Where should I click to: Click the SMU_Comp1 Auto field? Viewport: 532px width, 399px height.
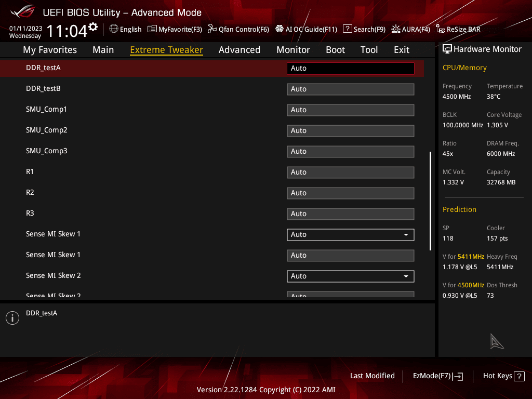pos(351,110)
